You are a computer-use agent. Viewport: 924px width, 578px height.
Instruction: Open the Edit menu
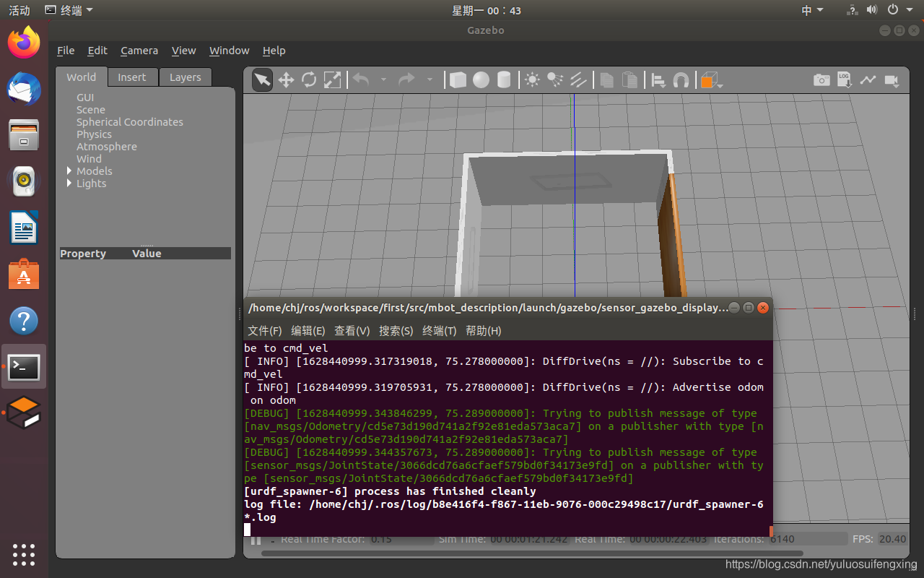[x=97, y=51]
